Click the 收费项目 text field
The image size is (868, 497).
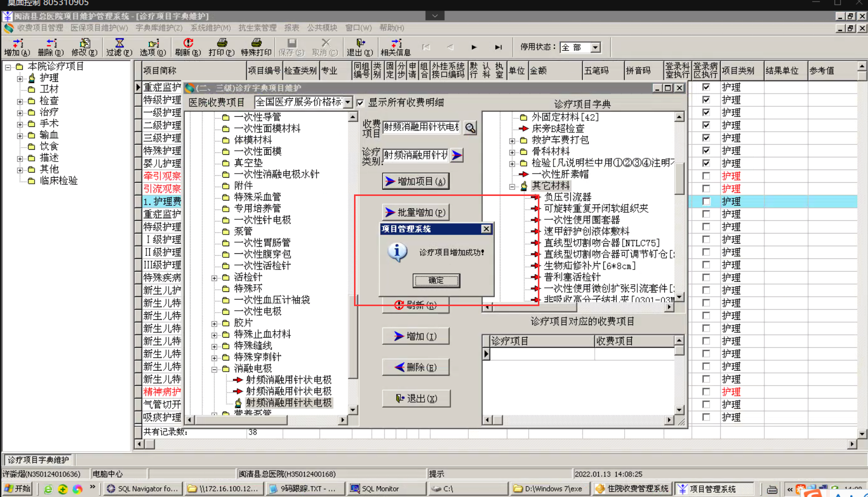tap(422, 127)
